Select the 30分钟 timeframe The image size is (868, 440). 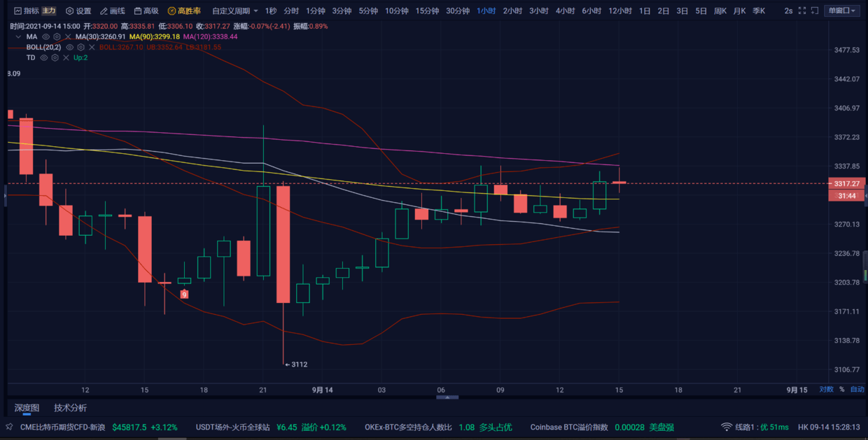458,11
